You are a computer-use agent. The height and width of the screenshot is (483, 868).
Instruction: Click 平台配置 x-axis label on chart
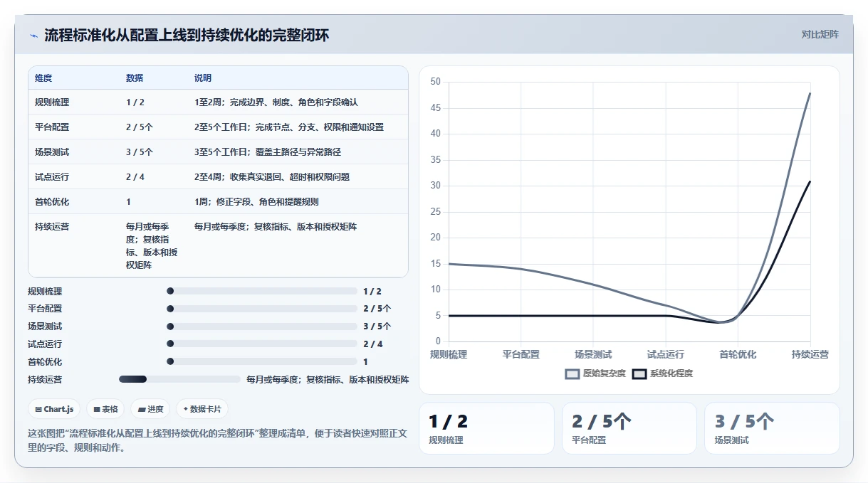(x=521, y=354)
